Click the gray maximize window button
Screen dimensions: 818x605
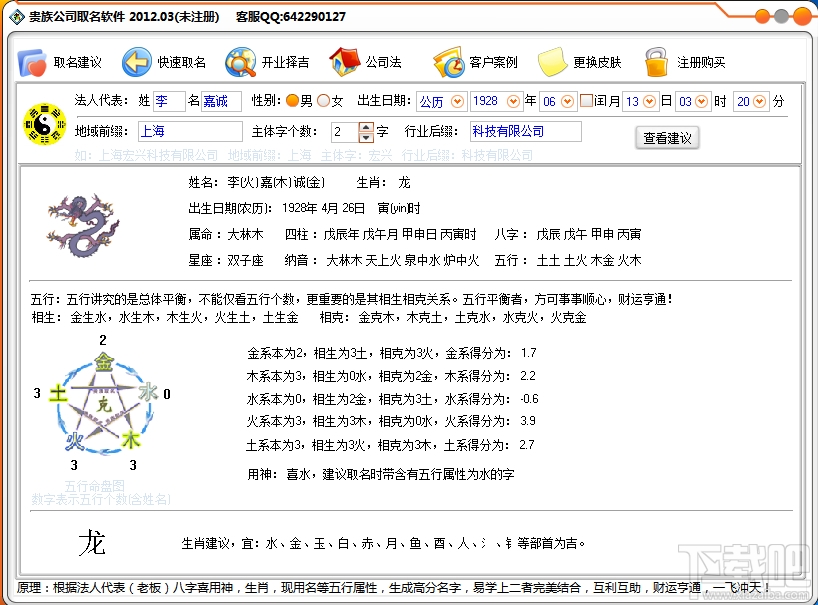(781, 17)
